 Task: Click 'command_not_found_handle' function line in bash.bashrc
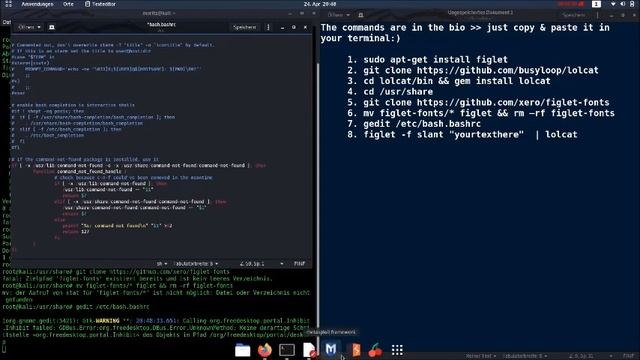click(x=80, y=171)
